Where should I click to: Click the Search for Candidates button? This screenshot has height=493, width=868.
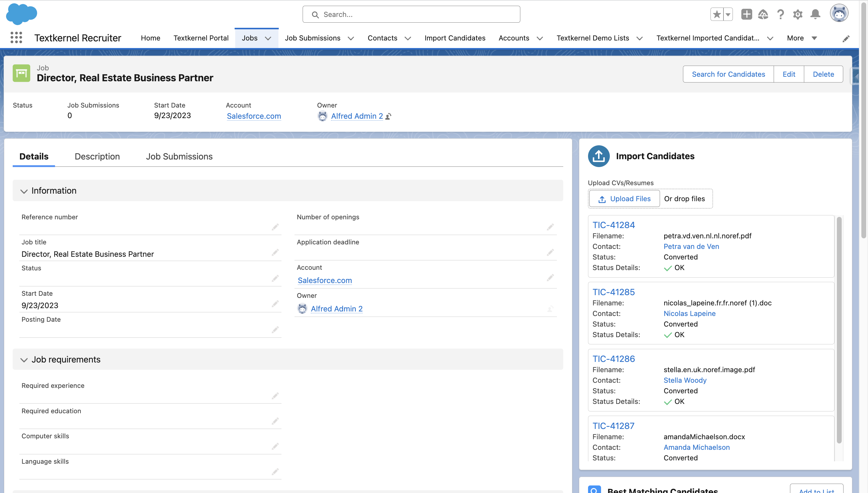point(729,74)
